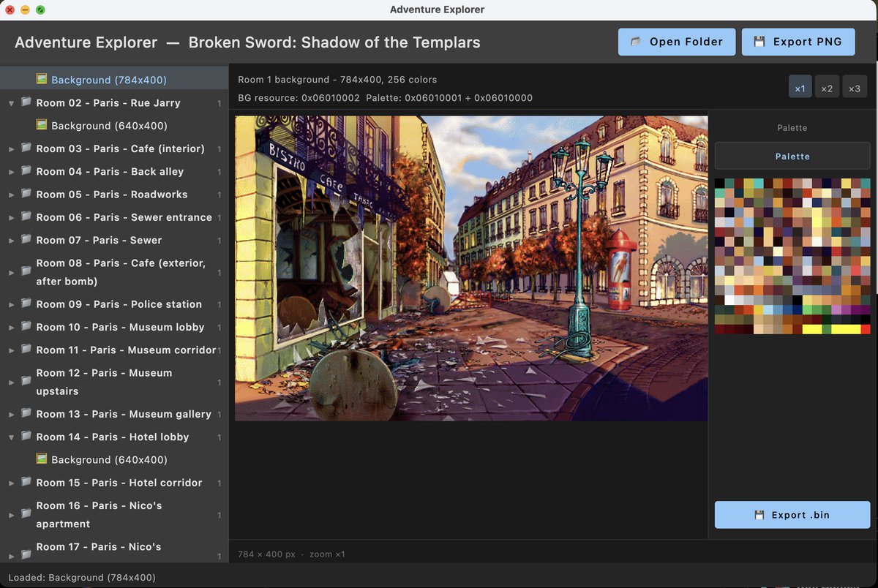The image size is (878, 588).
Task: Click folder icon of Room 11 Museum corridor
Action: click(26, 349)
